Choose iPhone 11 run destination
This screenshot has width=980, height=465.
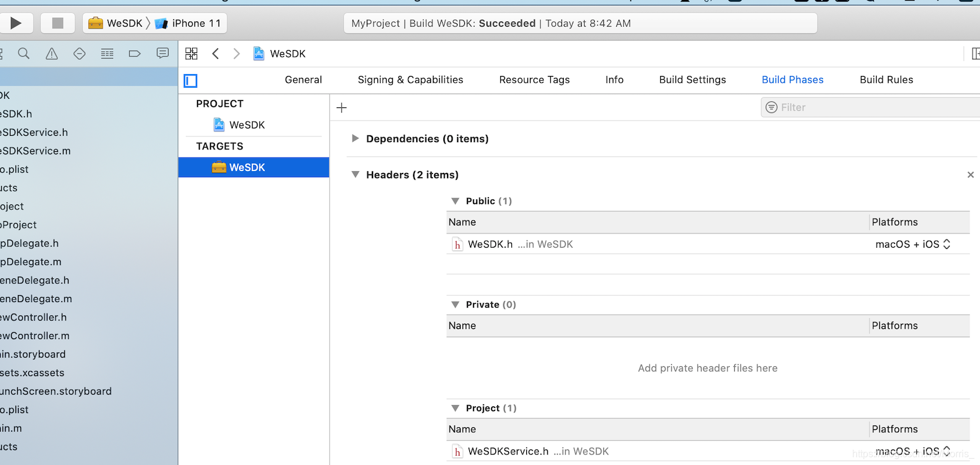pyautogui.click(x=188, y=23)
